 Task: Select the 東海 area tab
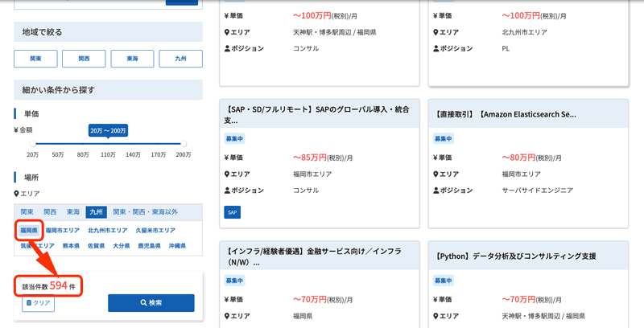click(73, 212)
